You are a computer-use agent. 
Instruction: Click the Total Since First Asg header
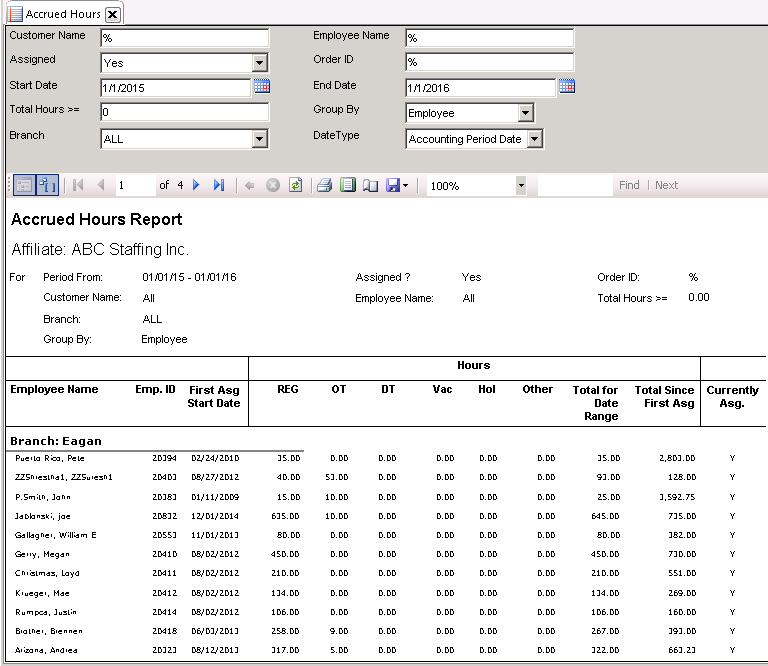point(665,397)
